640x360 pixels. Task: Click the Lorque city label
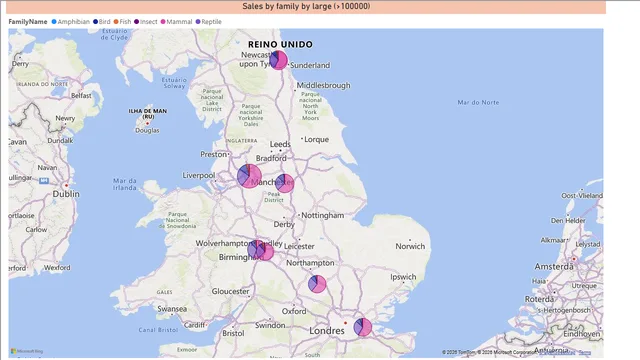pyautogui.click(x=316, y=139)
